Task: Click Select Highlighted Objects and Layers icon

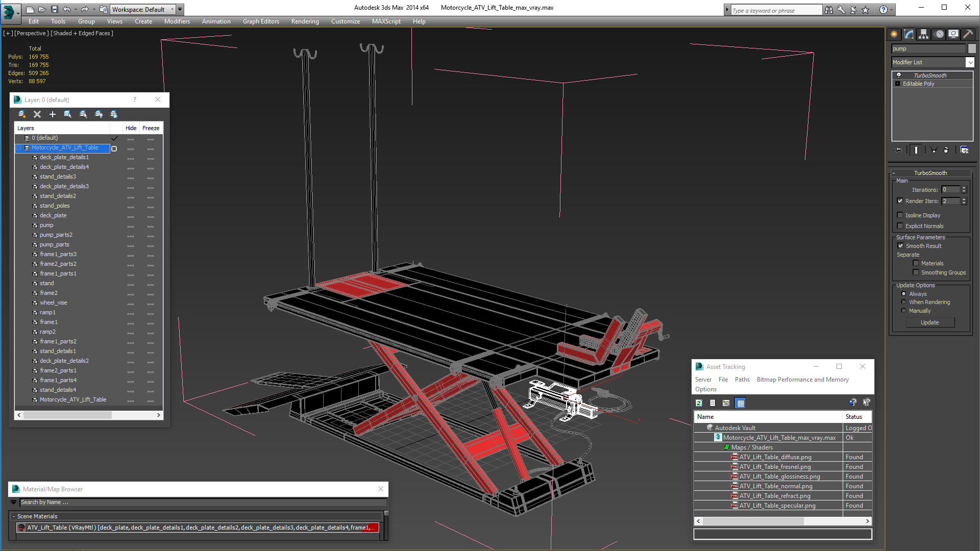Action: tap(68, 114)
